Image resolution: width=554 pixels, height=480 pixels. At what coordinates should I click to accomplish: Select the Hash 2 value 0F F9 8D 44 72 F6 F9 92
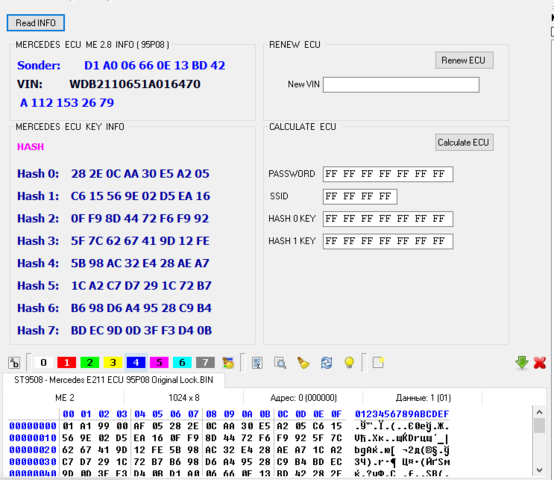(x=140, y=219)
